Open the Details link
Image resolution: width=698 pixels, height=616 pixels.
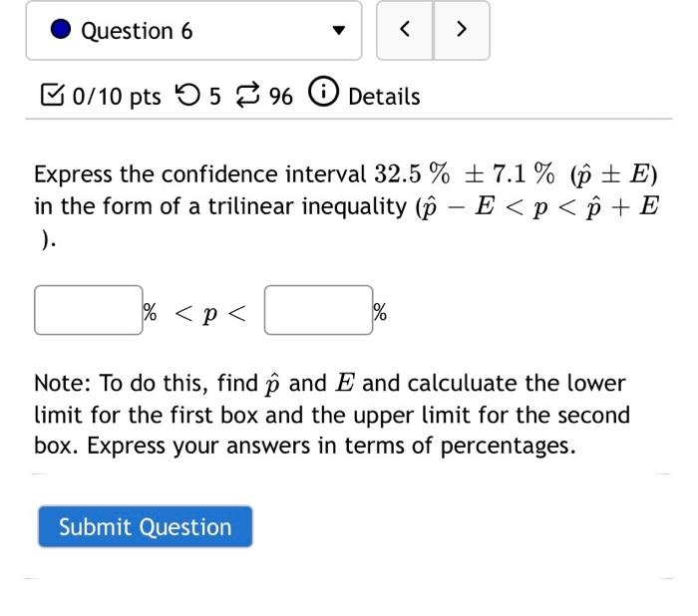(384, 97)
